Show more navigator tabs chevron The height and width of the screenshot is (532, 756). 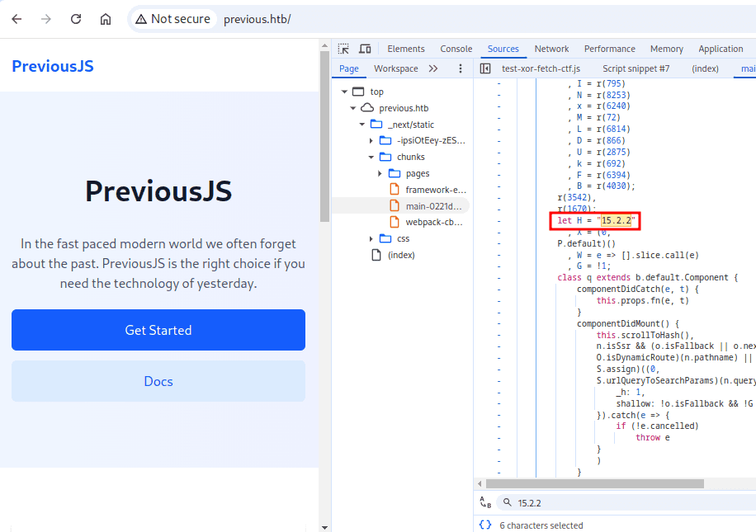pos(433,68)
